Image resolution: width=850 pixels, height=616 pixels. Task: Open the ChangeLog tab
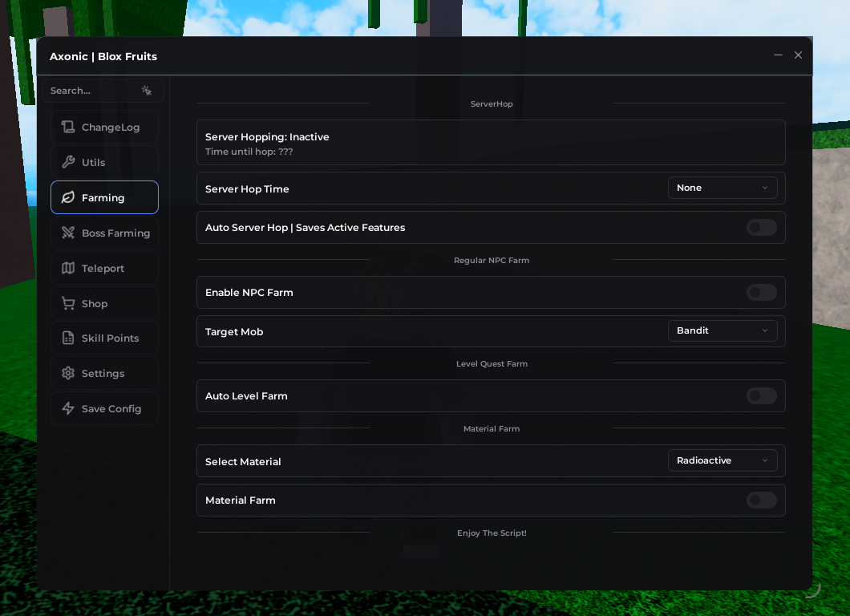[104, 127]
